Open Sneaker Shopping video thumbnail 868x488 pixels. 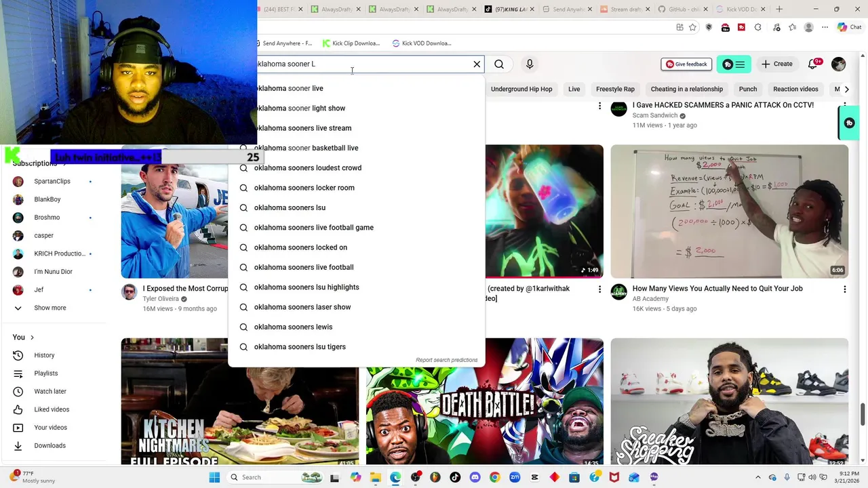(x=729, y=401)
